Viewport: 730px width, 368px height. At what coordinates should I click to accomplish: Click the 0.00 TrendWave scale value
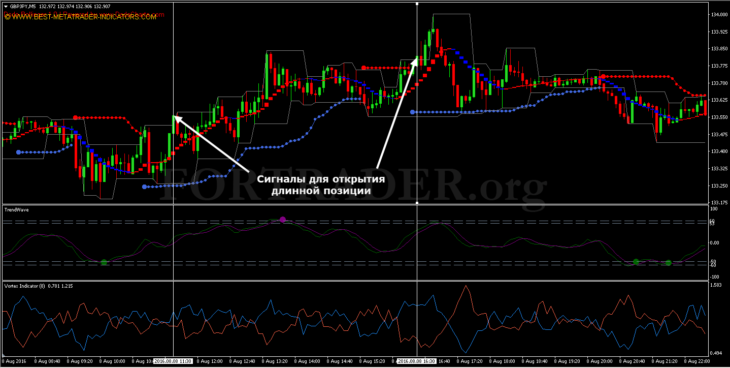[715, 243]
